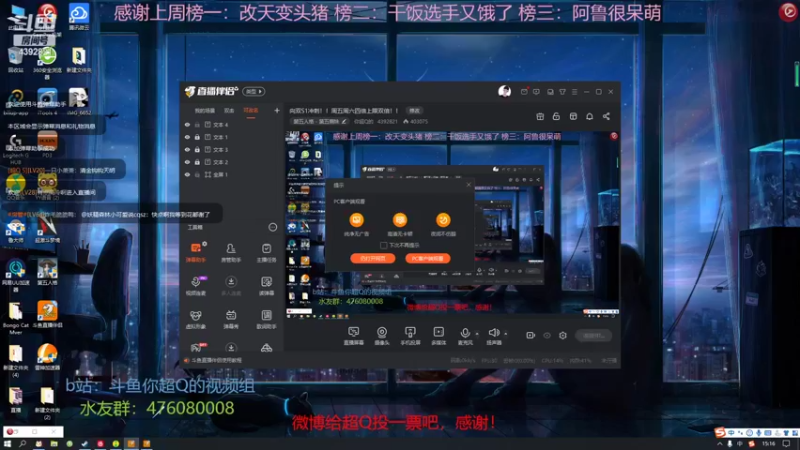
Task: Close the 提示 dialog
Action: pyautogui.click(x=469, y=185)
